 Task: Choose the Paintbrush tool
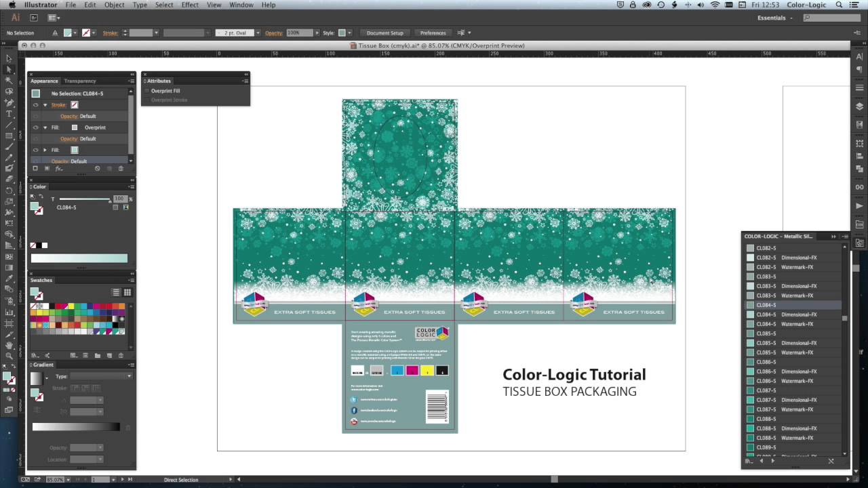(9, 146)
